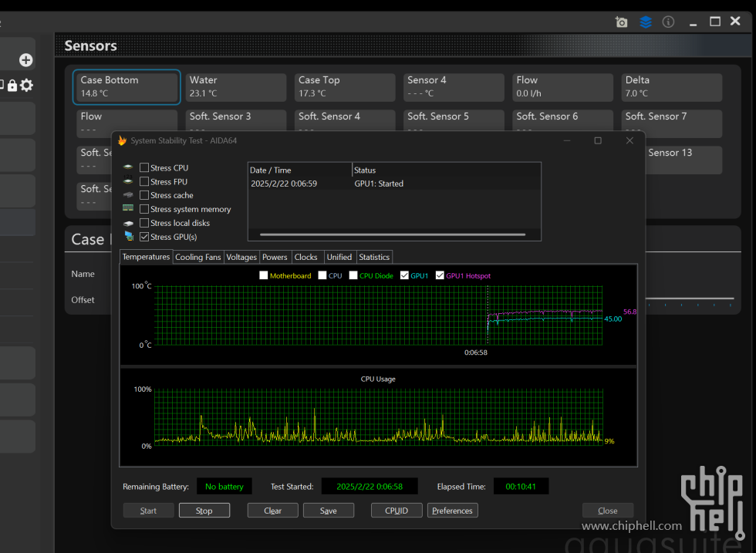Click the log list horizontal scrollbar
Image resolution: width=756 pixels, height=553 pixels.
point(393,234)
